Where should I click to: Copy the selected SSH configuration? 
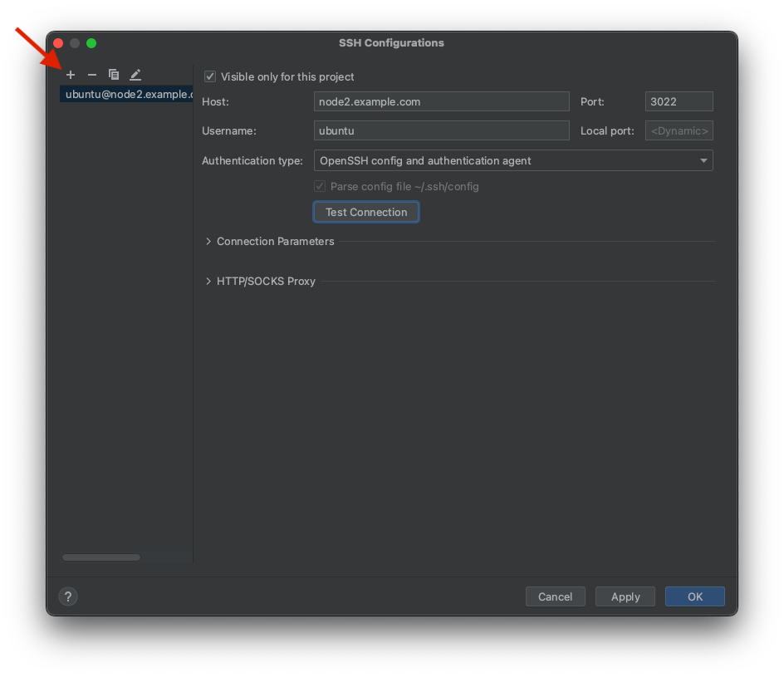[114, 74]
